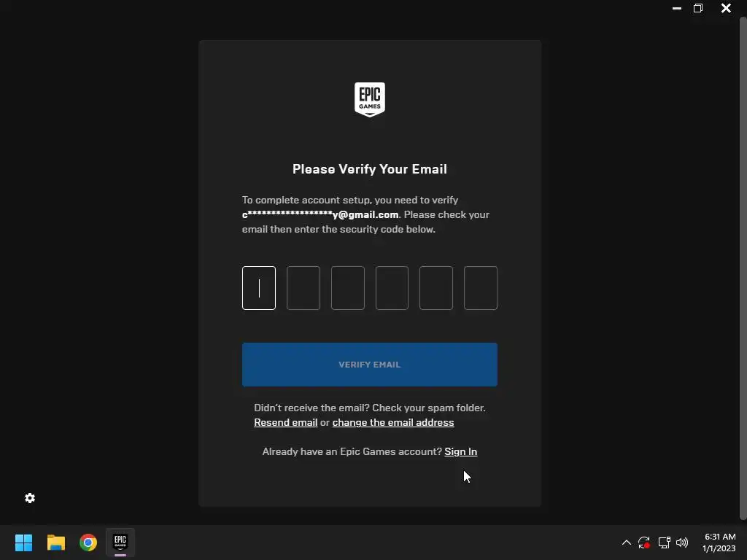Open the Windows Start menu
This screenshot has height=560, width=747.
pos(23,542)
